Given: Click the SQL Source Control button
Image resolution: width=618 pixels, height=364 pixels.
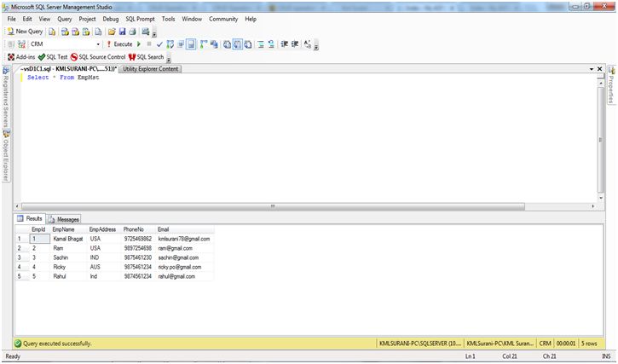Looking at the screenshot, I should [98, 57].
